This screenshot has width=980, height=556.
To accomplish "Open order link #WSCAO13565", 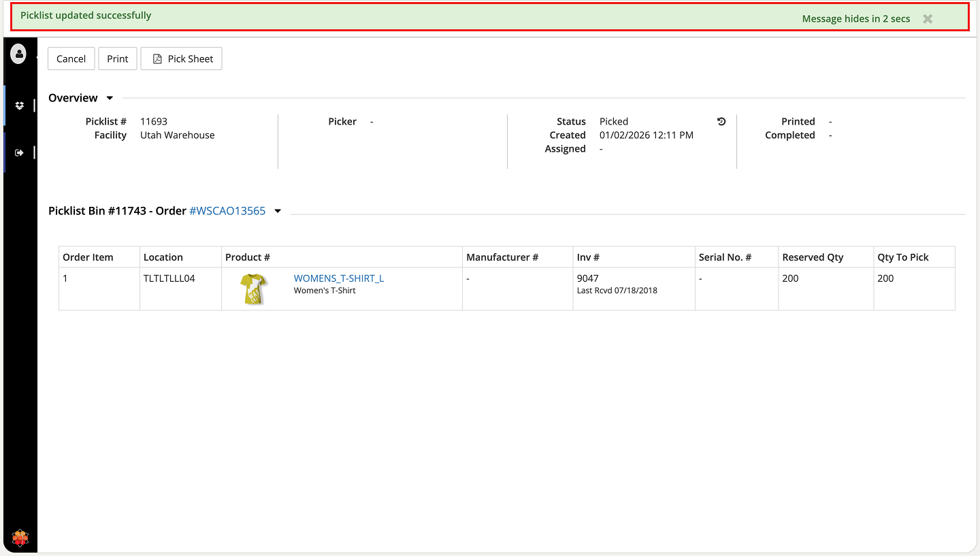I will pos(227,211).
